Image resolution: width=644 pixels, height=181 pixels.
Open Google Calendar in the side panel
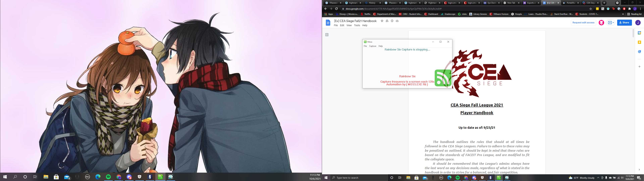[x=639, y=33]
